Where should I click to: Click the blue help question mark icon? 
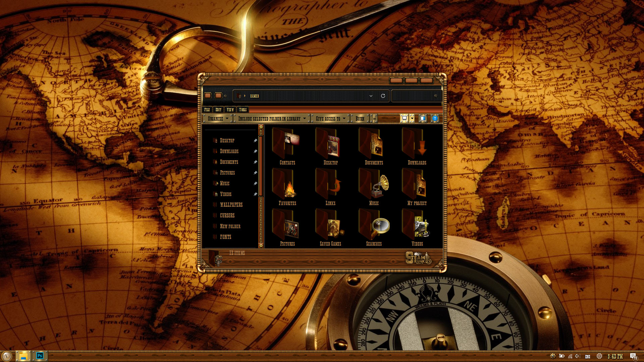click(x=435, y=118)
